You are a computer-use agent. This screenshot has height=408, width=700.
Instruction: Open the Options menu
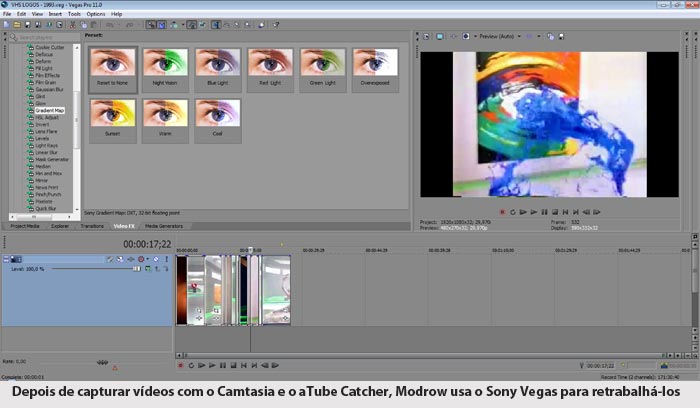(96, 14)
